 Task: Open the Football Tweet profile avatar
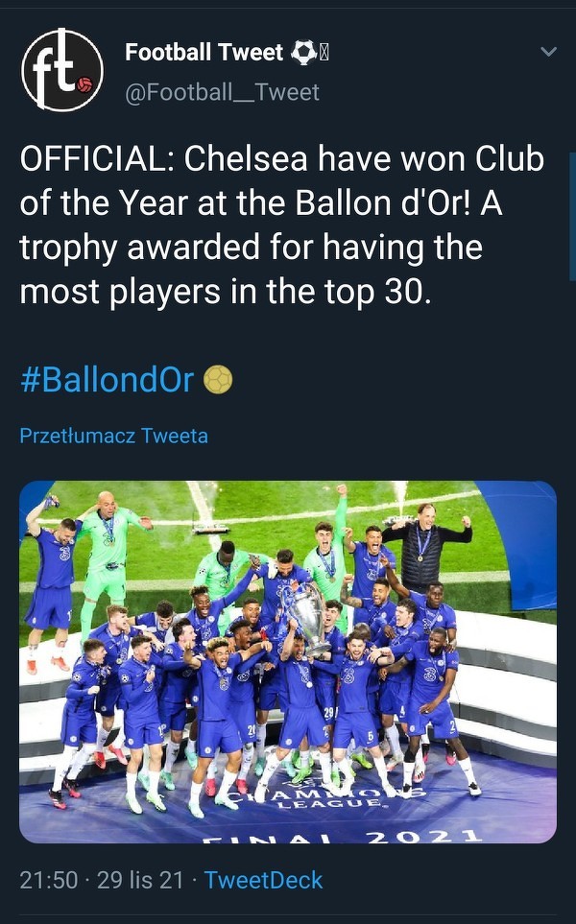pyautogui.click(x=62, y=70)
